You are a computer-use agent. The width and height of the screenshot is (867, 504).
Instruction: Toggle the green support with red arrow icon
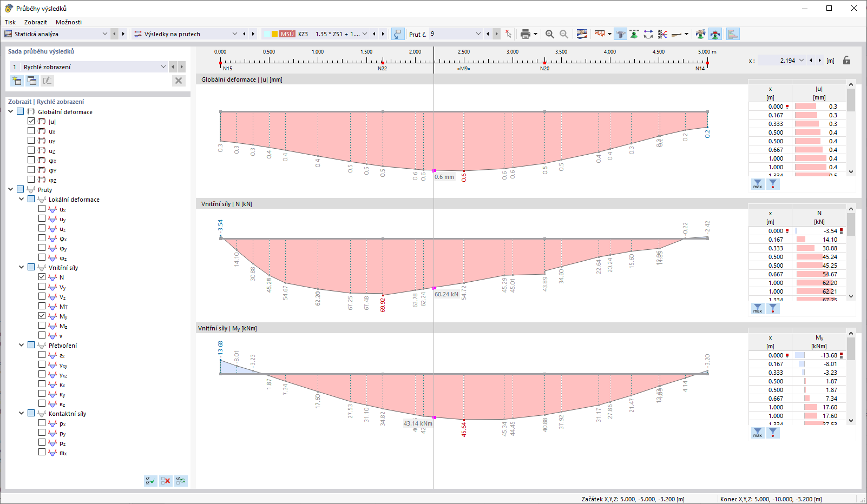pyautogui.click(x=715, y=34)
